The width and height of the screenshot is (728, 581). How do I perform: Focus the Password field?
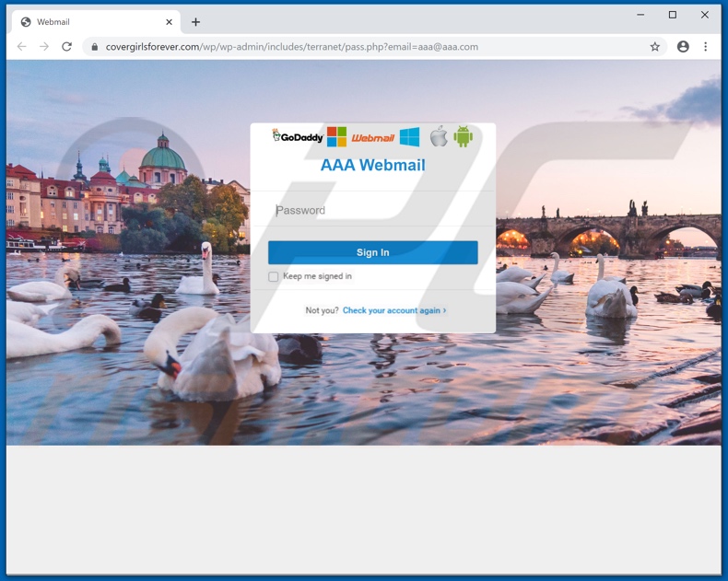(x=373, y=210)
